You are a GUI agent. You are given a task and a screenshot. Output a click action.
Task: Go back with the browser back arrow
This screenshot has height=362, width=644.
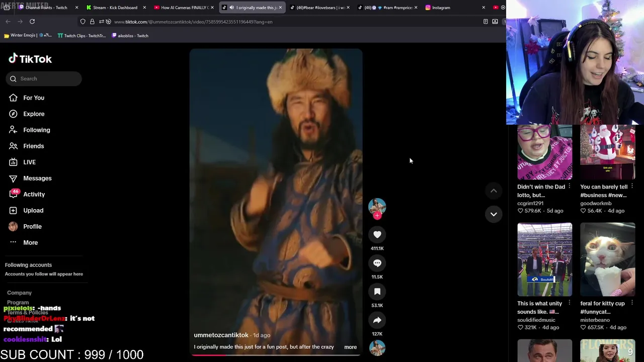pos(8,22)
